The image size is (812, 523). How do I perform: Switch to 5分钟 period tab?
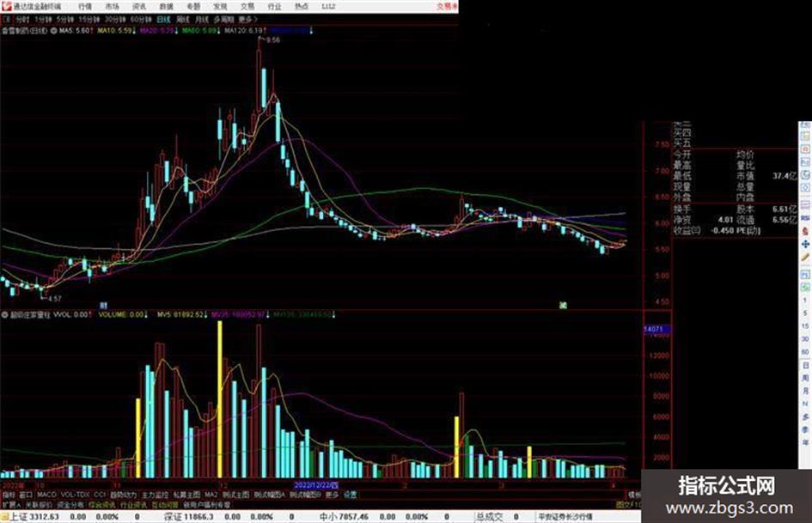pos(64,19)
